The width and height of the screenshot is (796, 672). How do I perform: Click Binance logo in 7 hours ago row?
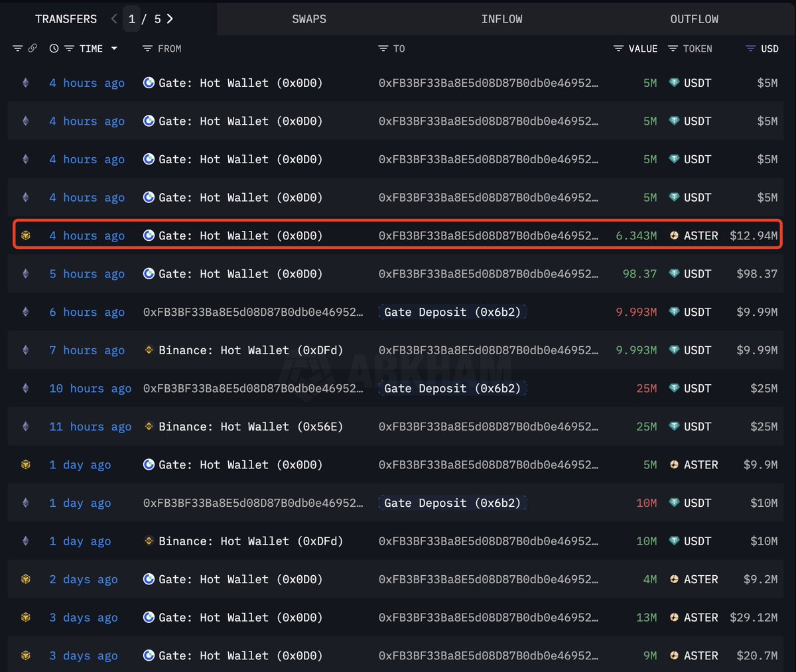click(149, 350)
